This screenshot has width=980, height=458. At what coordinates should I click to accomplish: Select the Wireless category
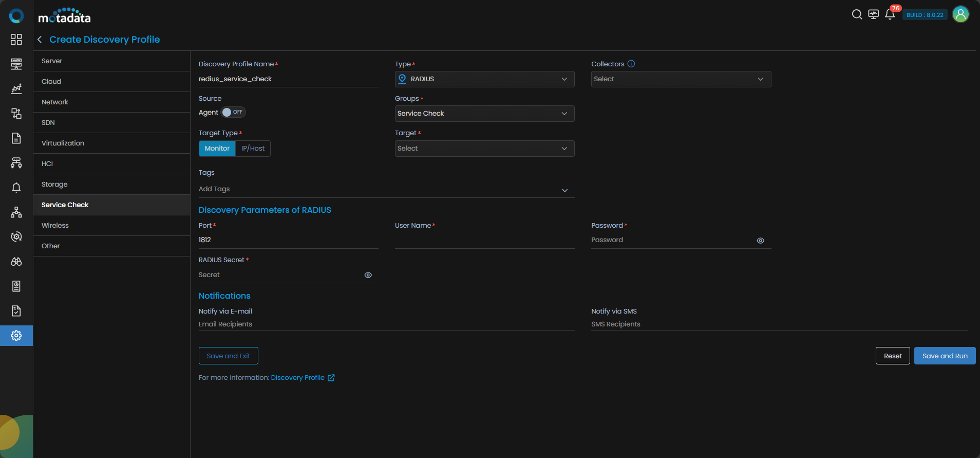(111, 226)
